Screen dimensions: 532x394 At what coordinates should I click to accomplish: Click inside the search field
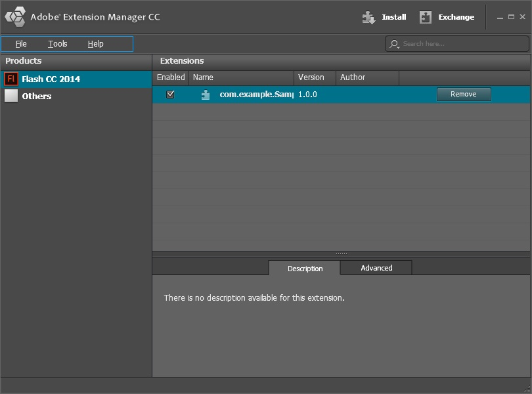(x=460, y=44)
